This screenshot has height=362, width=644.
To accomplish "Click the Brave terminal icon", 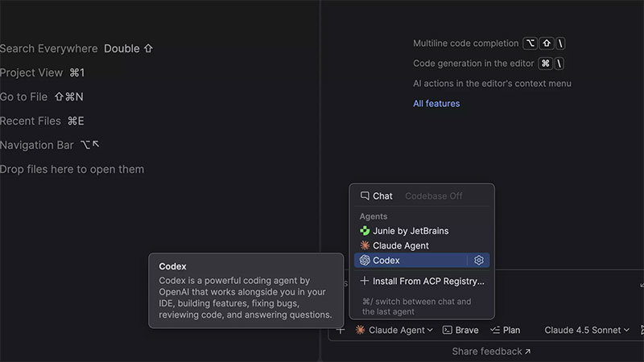I will (x=447, y=330).
